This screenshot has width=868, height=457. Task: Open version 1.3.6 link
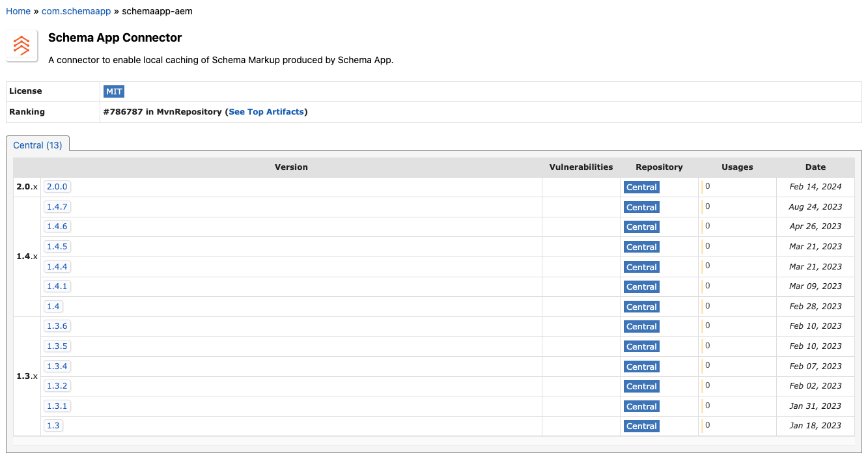click(57, 326)
